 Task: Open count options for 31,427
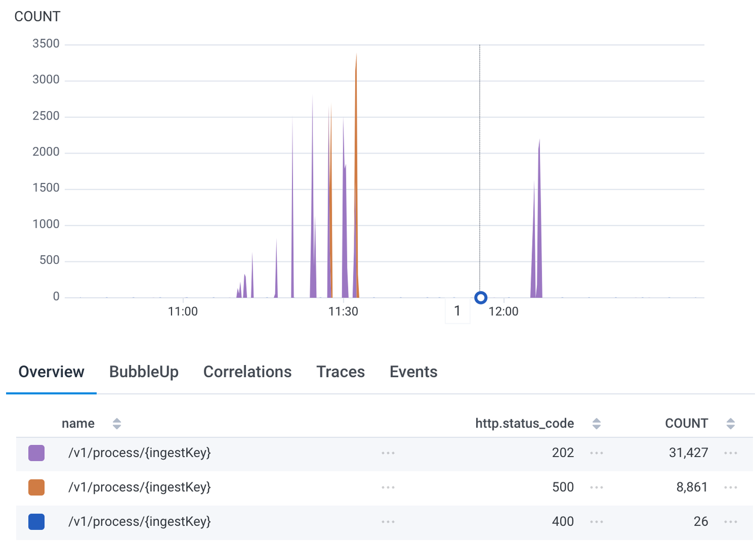(731, 453)
